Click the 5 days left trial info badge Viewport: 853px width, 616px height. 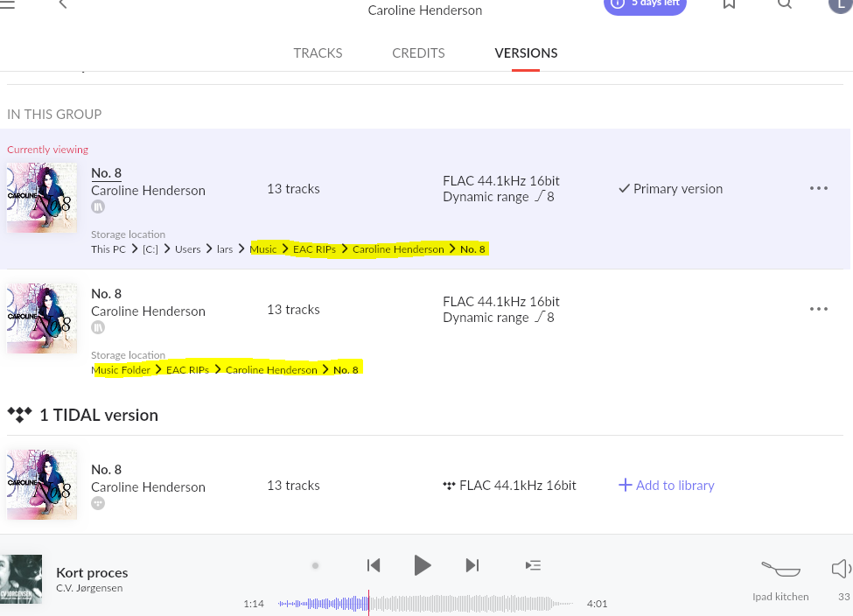pyautogui.click(x=645, y=3)
